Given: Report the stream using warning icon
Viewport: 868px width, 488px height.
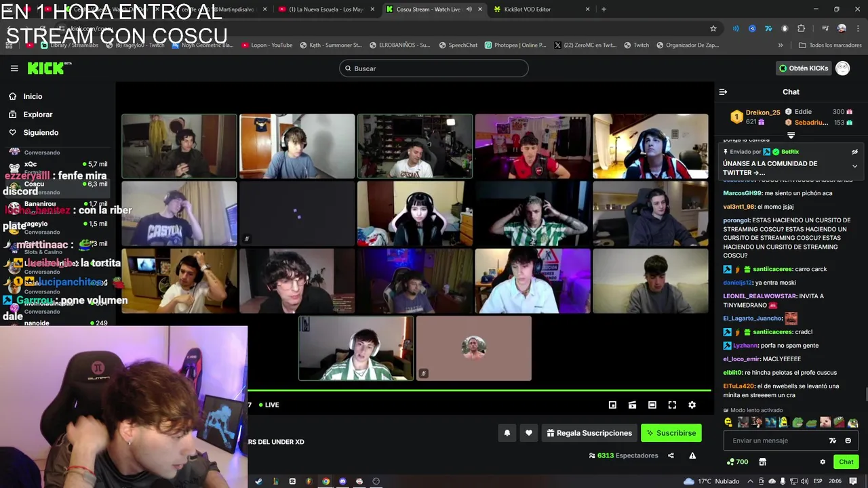Looking at the screenshot, I should click(692, 455).
